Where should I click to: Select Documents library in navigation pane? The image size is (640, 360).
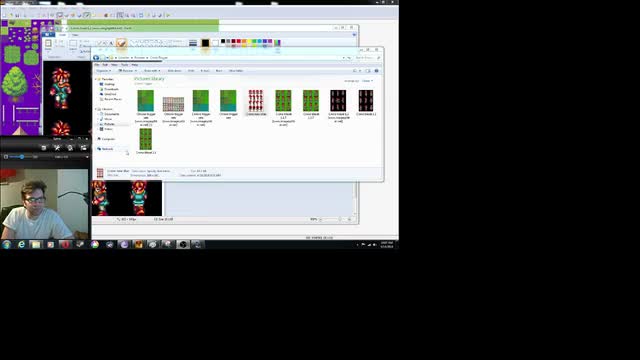pos(111,114)
